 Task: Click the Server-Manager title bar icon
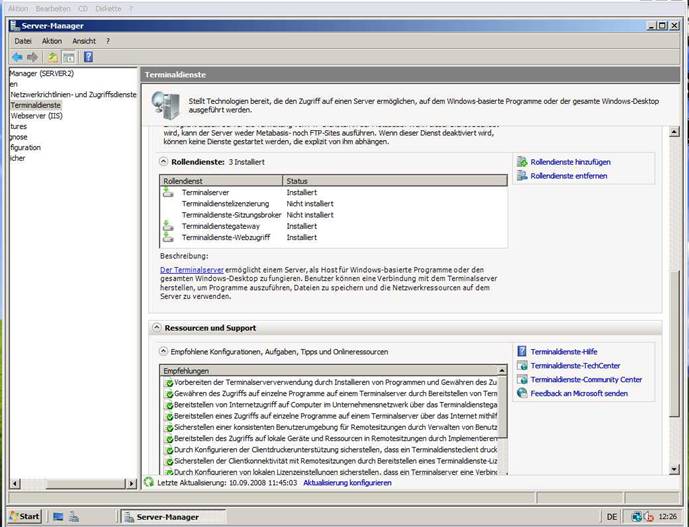tap(15, 25)
